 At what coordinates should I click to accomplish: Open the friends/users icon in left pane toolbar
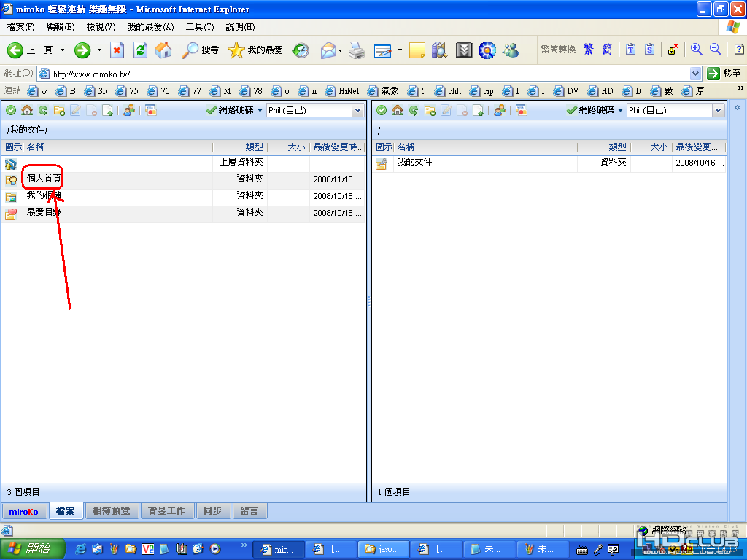tap(128, 111)
